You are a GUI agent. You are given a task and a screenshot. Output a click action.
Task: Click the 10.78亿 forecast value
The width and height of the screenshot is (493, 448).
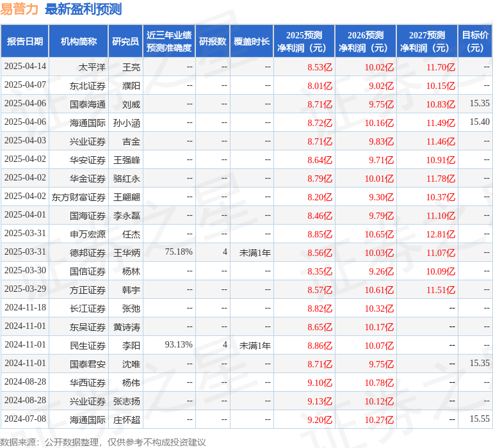tap(379, 383)
